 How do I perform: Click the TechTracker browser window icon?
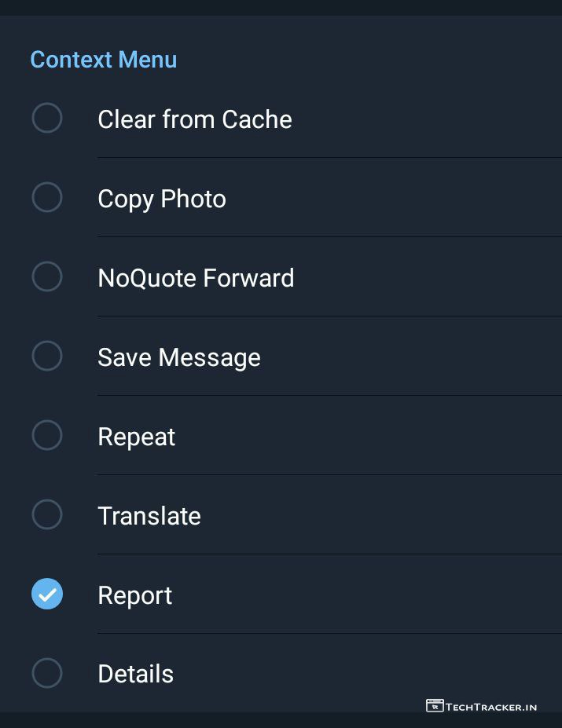click(x=435, y=706)
